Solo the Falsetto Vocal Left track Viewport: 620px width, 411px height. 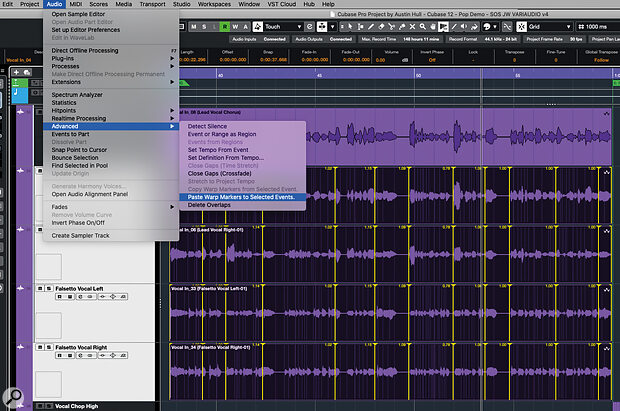49,288
